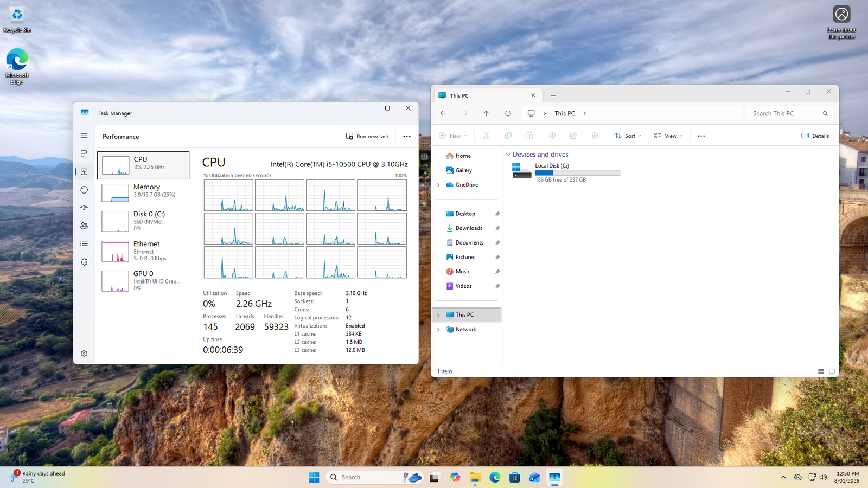Open Task Manager settings gear
Screen dimensions: 868x488
point(84,354)
